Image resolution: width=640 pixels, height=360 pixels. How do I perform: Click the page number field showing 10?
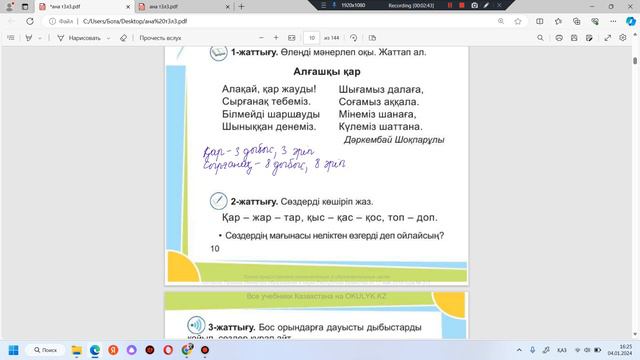(x=311, y=38)
